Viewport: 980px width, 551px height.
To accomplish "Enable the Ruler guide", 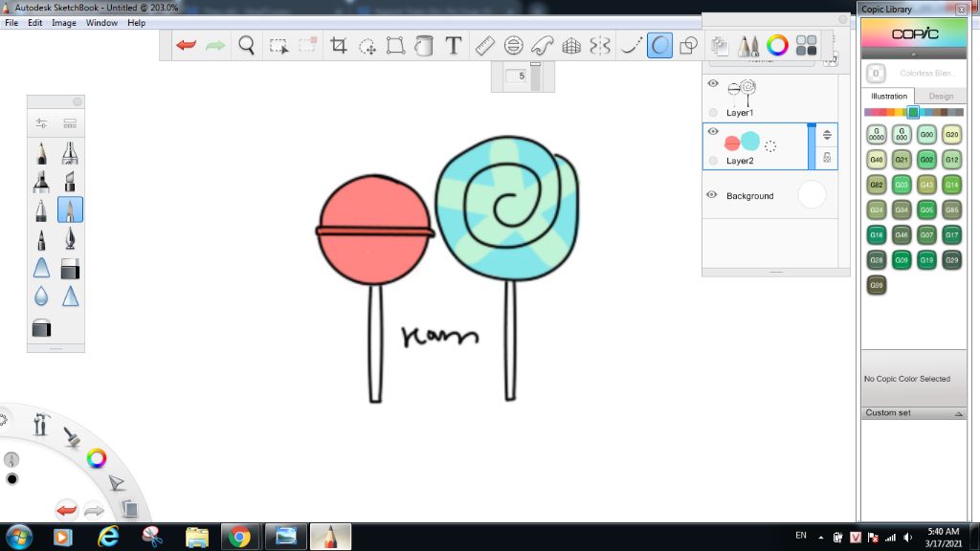I will (485, 45).
